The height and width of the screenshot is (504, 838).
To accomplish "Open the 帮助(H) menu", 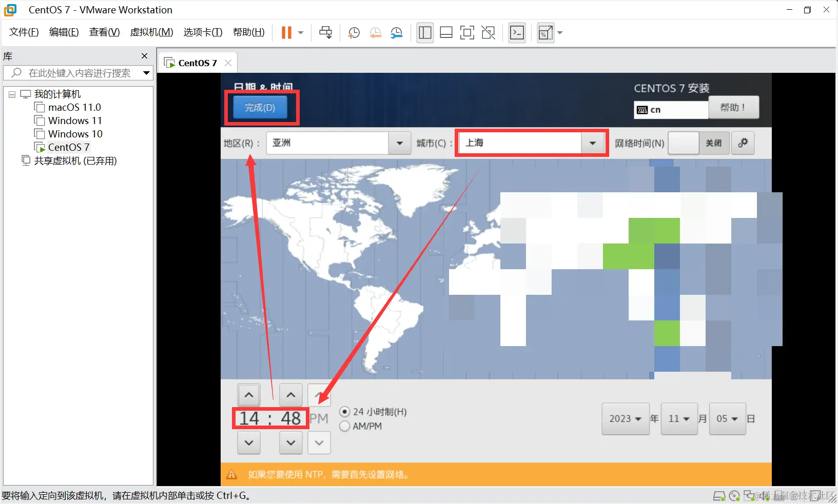I will 249,32.
